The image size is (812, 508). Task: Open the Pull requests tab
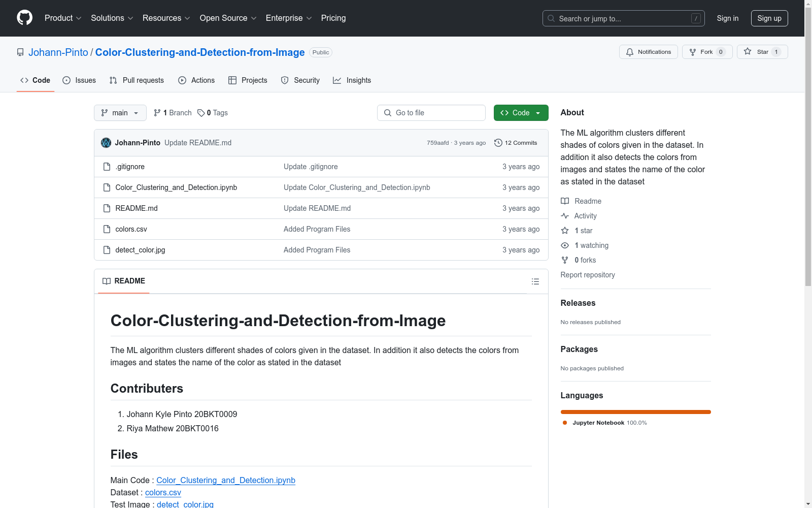coord(137,80)
